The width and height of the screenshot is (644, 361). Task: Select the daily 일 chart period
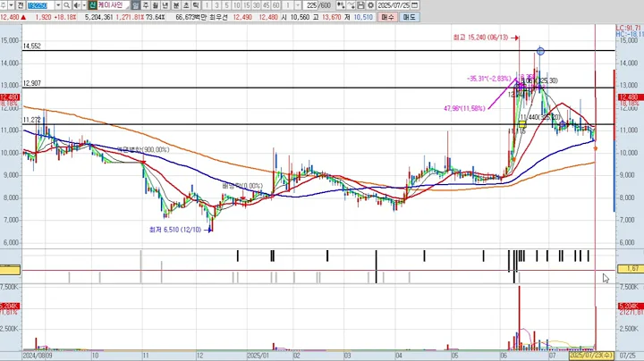click(x=136, y=5)
